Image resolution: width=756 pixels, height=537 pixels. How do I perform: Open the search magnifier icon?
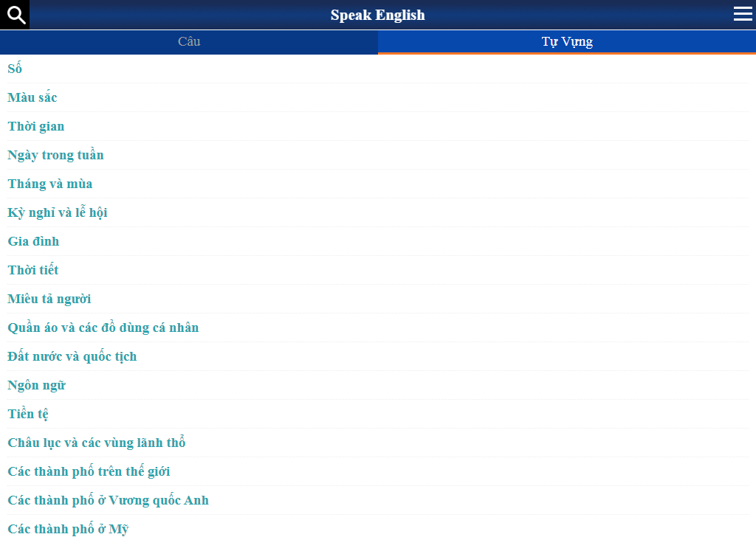coord(15,15)
